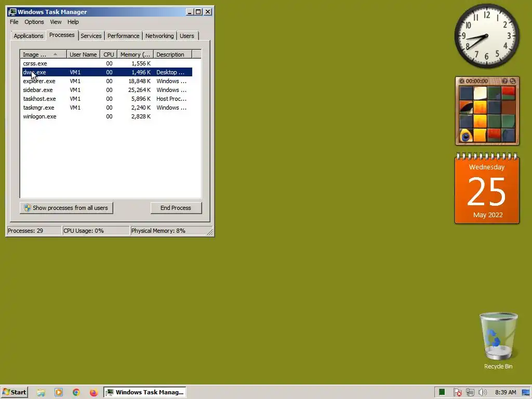Click the calendar gadget showing 25

click(x=487, y=189)
